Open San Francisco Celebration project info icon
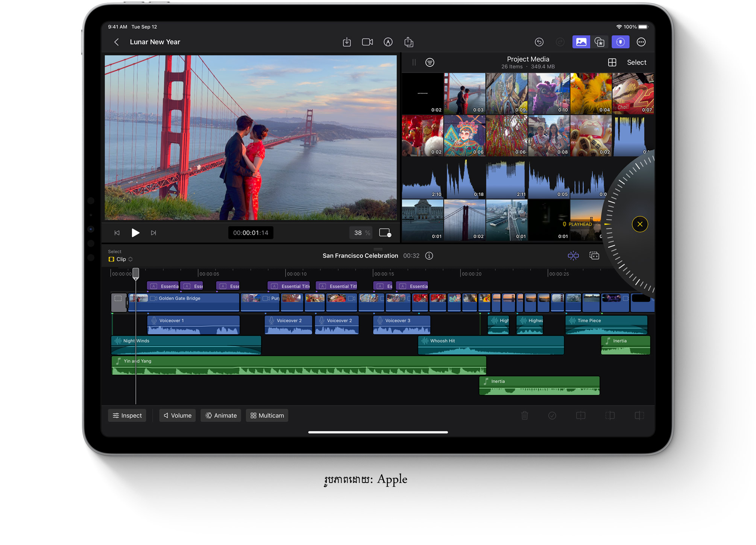 tap(429, 256)
